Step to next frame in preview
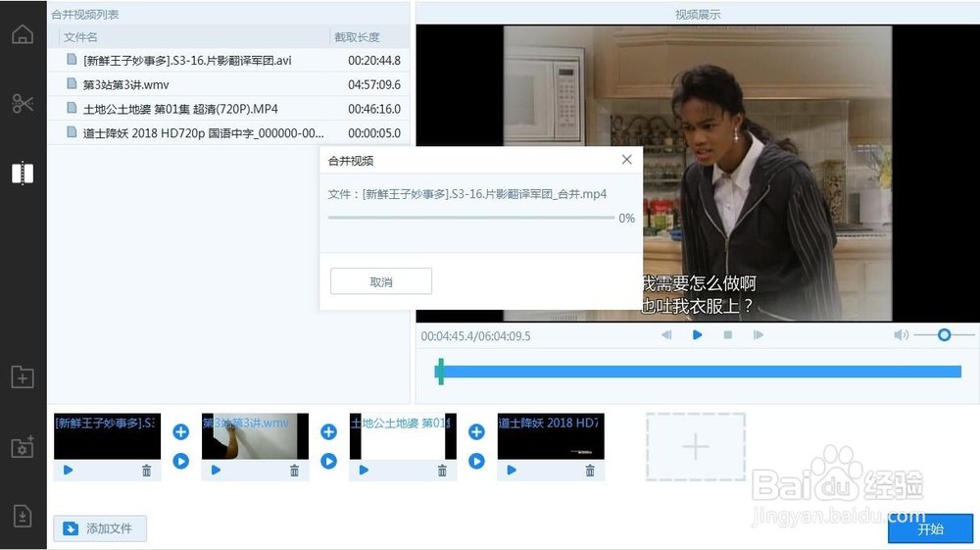 coord(759,335)
